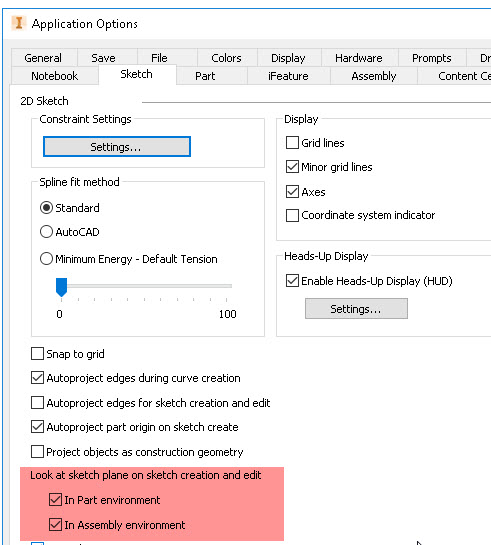Open Heads-Up Display Settings button
Viewport: 491px width, 545px height.
(356, 309)
